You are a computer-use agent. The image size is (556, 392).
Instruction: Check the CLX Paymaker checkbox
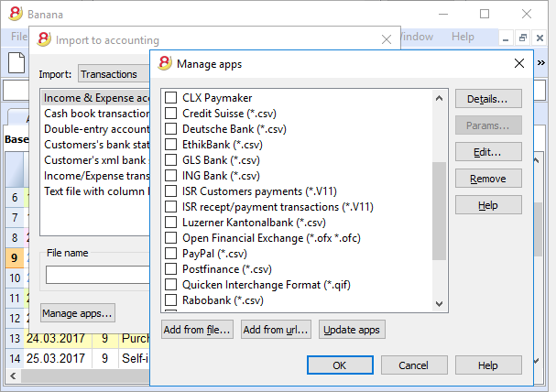click(171, 97)
